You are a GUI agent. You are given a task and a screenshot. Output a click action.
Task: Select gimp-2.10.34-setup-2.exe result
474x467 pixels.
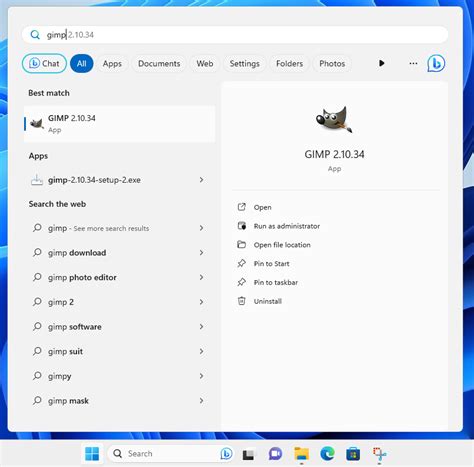(x=119, y=180)
